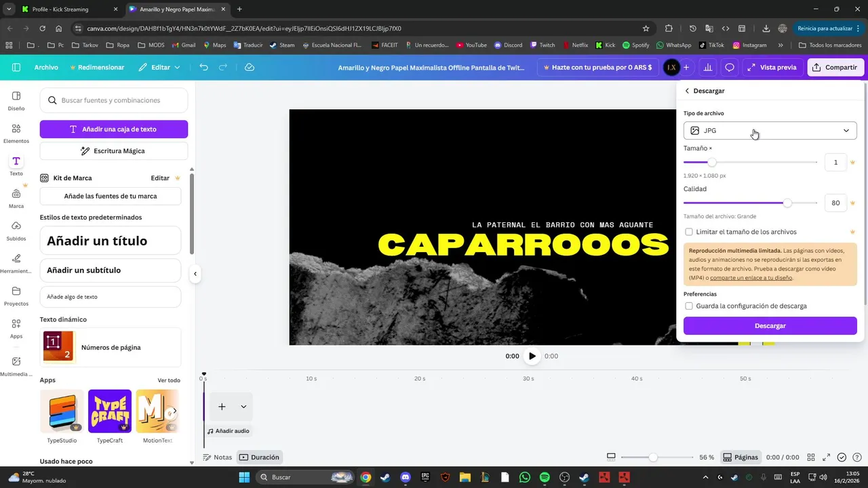Click Añadir una caja de texto
Viewport: 868px width, 488px height.
coord(114,129)
